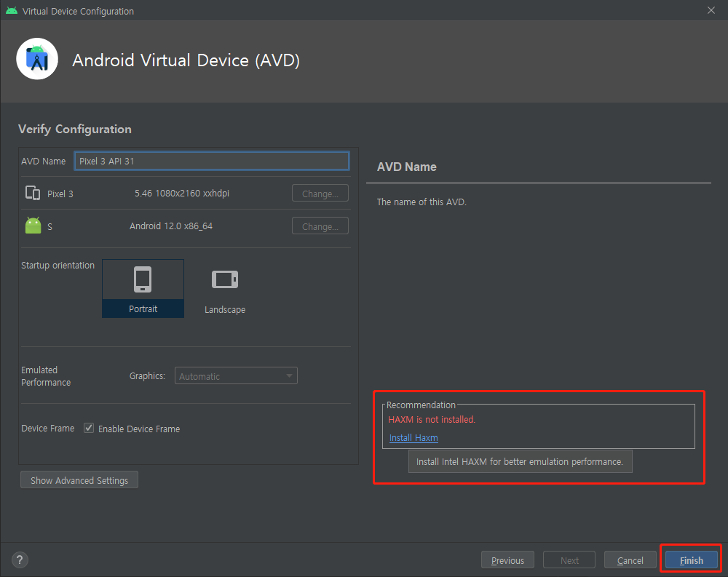Select Portrait startup orientation
This screenshot has height=577, width=728.
pos(143,288)
